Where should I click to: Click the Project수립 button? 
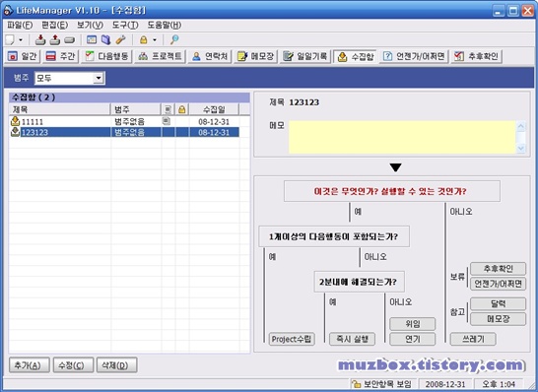[x=292, y=339]
